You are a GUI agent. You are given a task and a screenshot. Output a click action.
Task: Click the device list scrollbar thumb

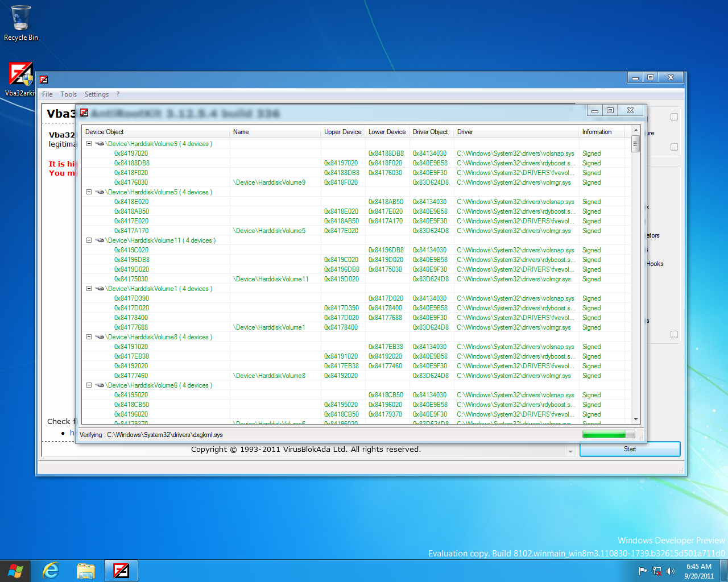(x=636, y=144)
